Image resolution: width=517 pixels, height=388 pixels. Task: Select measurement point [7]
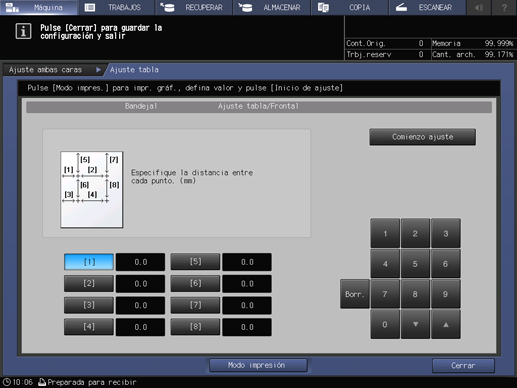[195, 305]
